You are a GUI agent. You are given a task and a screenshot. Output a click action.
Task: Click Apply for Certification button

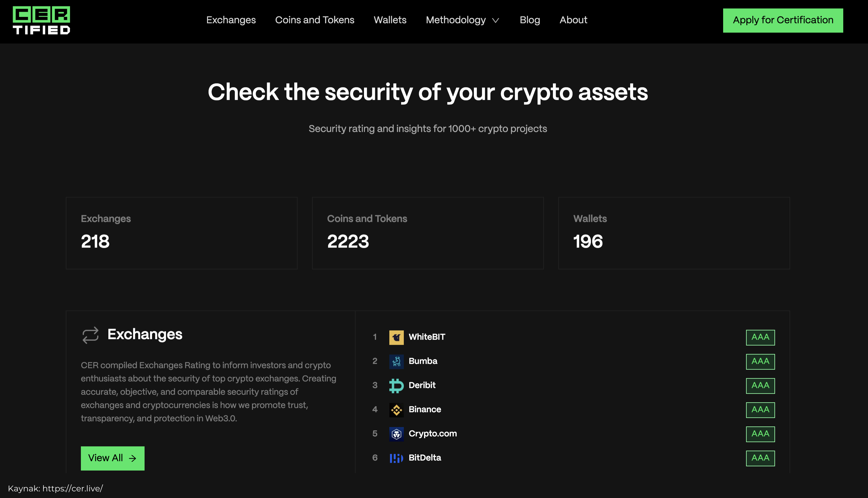point(783,20)
